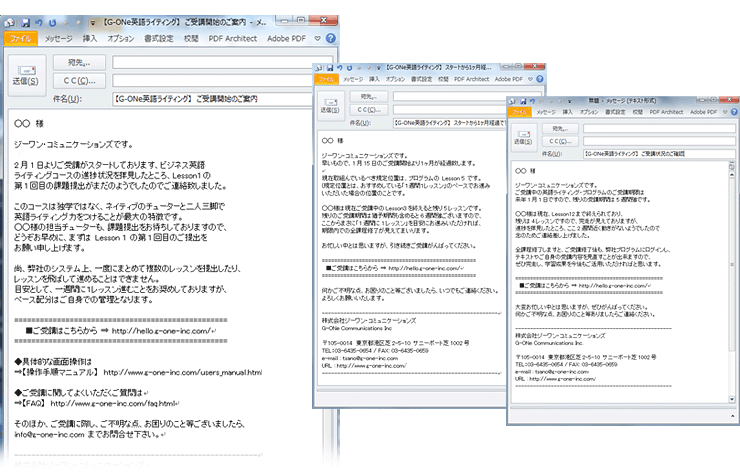Open ファイル tab in the left ご受講開始のご案内 window

(x=21, y=39)
